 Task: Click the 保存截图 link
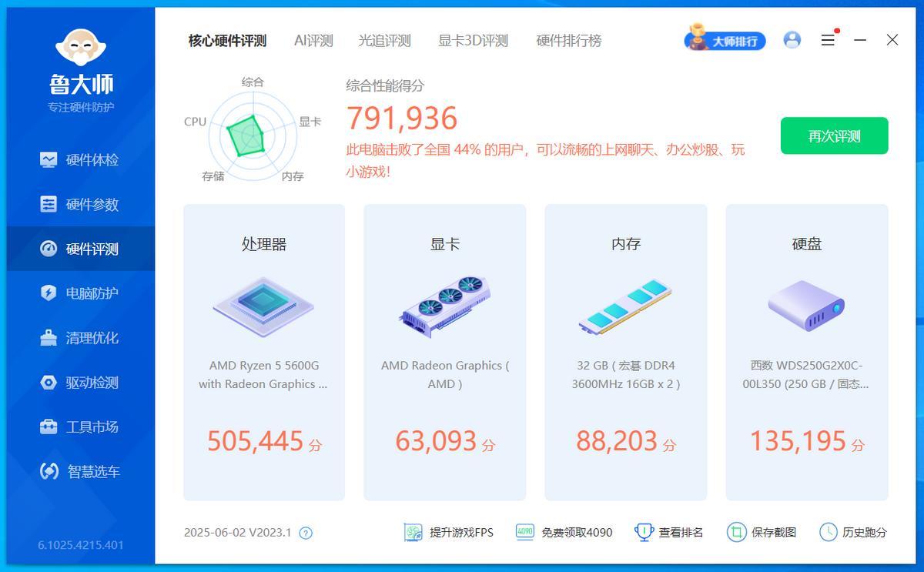[762, 532]
